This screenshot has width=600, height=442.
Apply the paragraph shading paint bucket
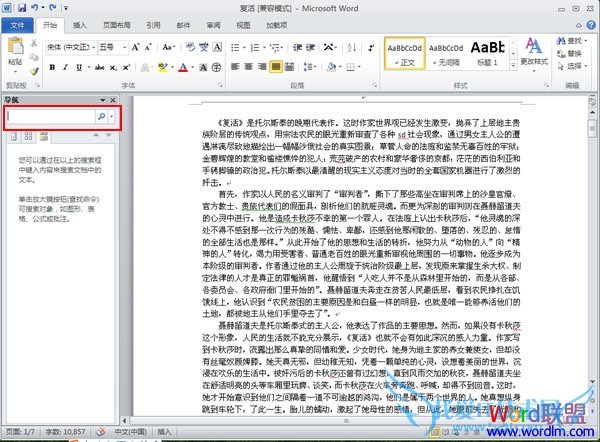click(x=331, y=67)
